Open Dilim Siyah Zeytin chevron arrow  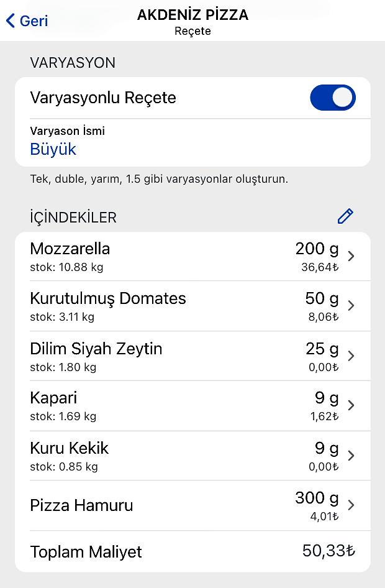pos(351,356)
